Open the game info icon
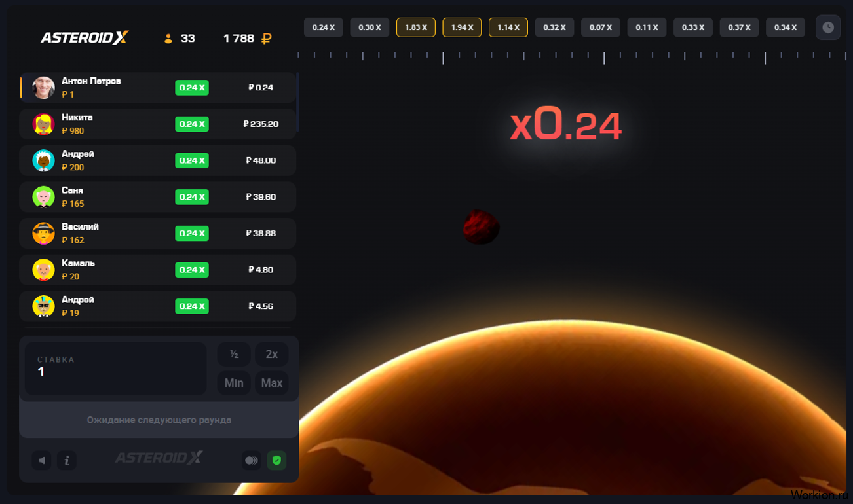This screenshot has width=853, height=504. tap(67, 460)
